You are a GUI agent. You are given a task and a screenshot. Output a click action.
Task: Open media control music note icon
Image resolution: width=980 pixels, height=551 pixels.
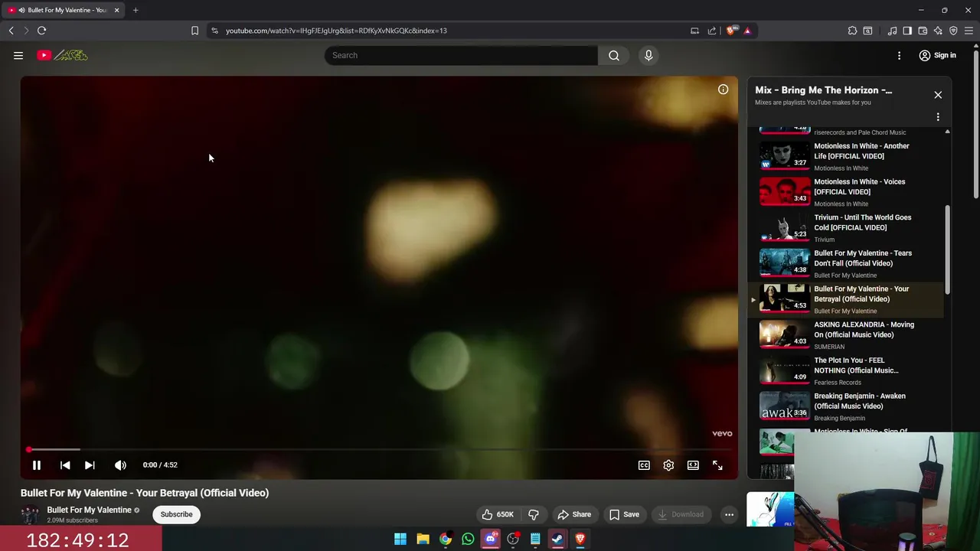tap(892, 31)
